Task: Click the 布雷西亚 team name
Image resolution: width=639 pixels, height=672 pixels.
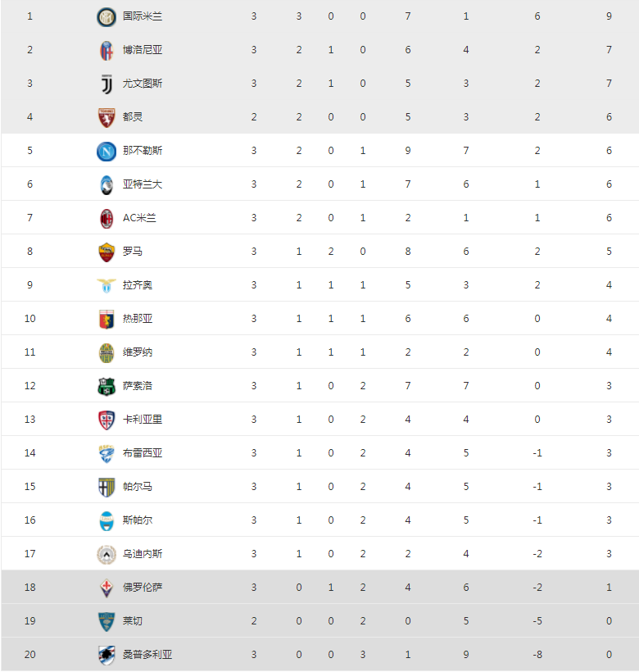Action: point(143,453)
